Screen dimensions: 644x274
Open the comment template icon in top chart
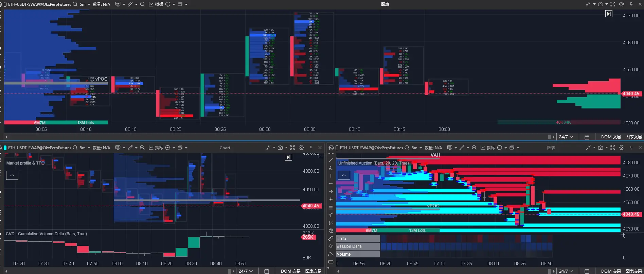pyautogui.click(x=118, y=4)
